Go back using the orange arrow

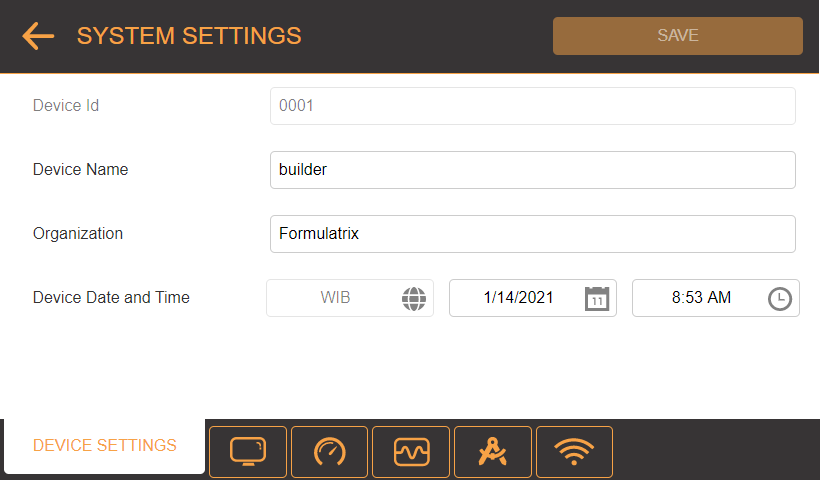pos(38,36)
